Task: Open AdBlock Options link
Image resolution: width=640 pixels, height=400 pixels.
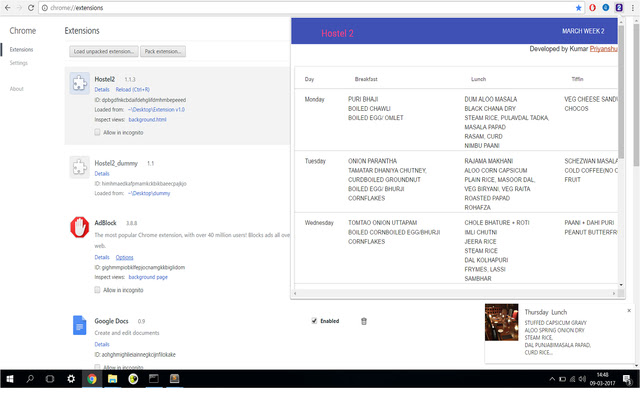Action: pos(124,257)
